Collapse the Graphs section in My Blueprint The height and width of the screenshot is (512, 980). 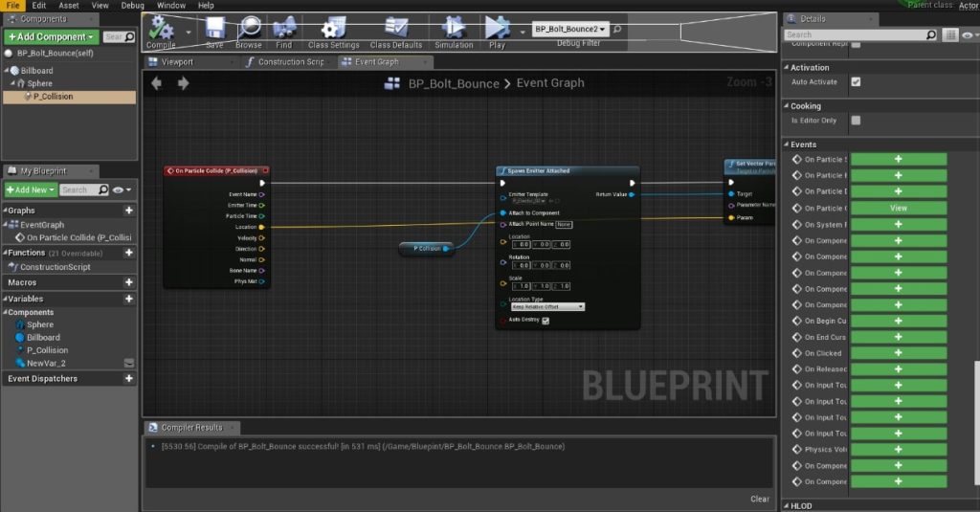point(5,211)
